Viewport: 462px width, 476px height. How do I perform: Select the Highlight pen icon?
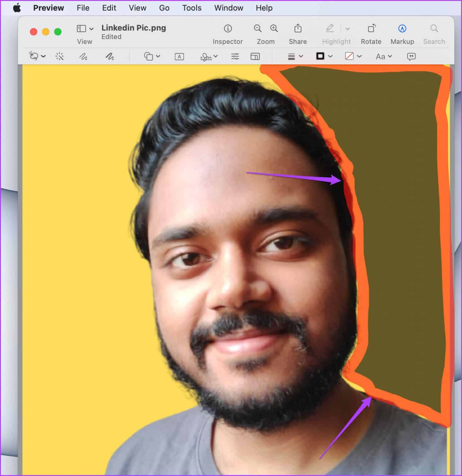pos(330,29)
